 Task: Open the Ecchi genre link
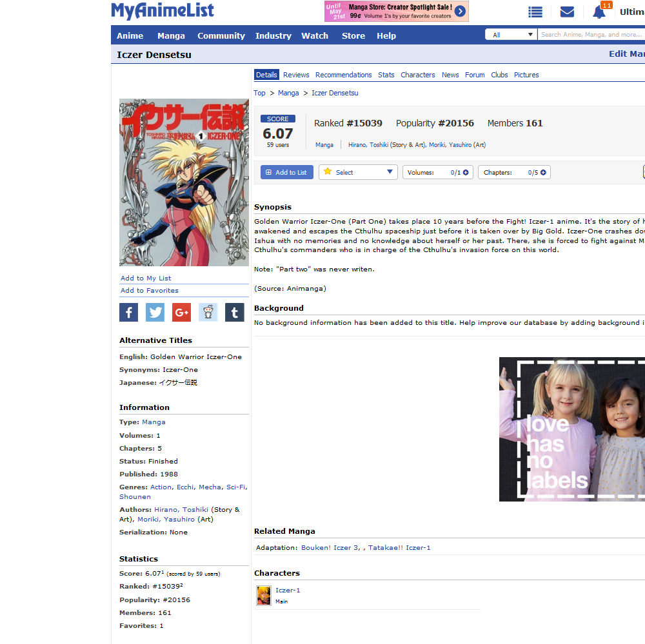pos(185,487)
